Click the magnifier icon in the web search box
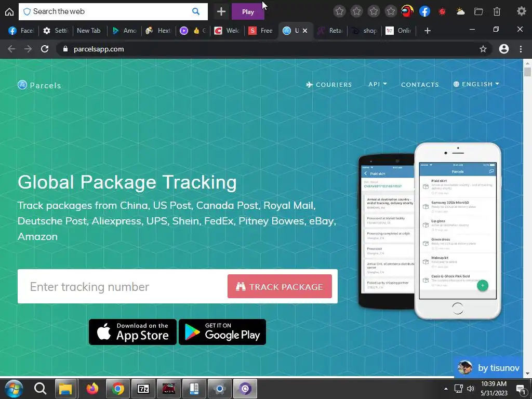Viewport: 532px width, 399px height. [x=196, y=11]
